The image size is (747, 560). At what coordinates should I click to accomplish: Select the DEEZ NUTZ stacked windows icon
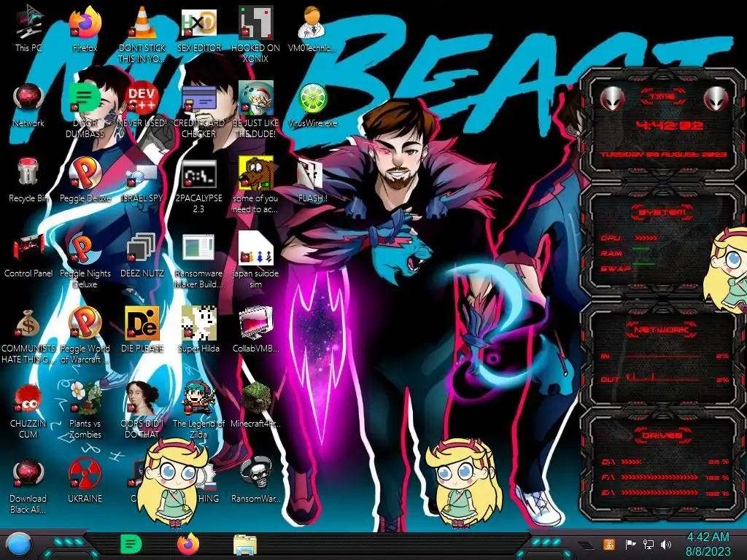tap(142, 248)
